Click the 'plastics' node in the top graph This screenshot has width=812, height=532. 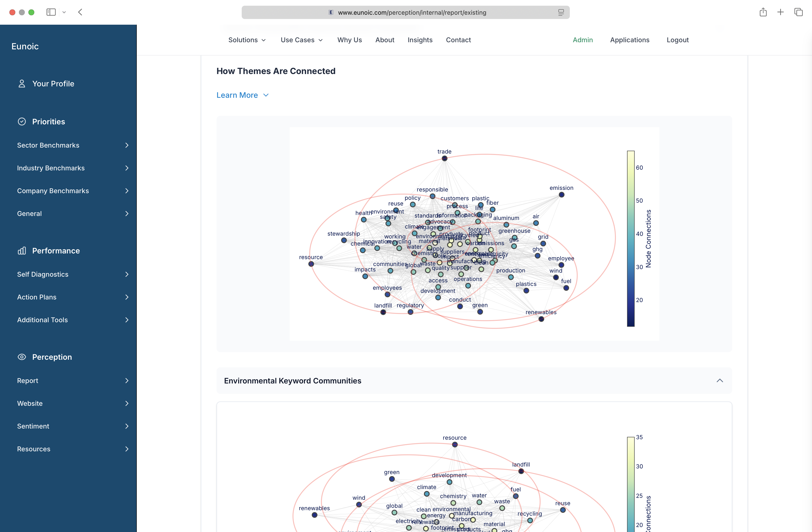pyautogui.click(x=526, y=291)
